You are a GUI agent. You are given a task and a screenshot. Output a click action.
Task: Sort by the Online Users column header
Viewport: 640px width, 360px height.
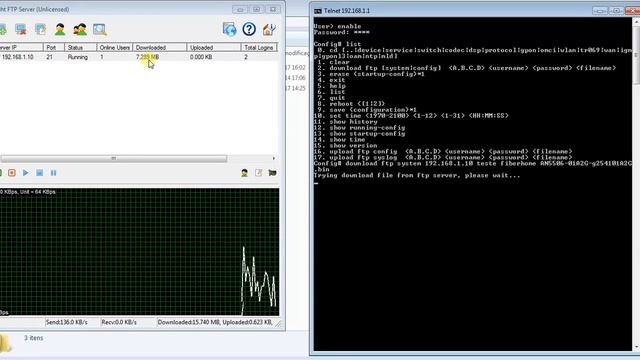point(115,47)
